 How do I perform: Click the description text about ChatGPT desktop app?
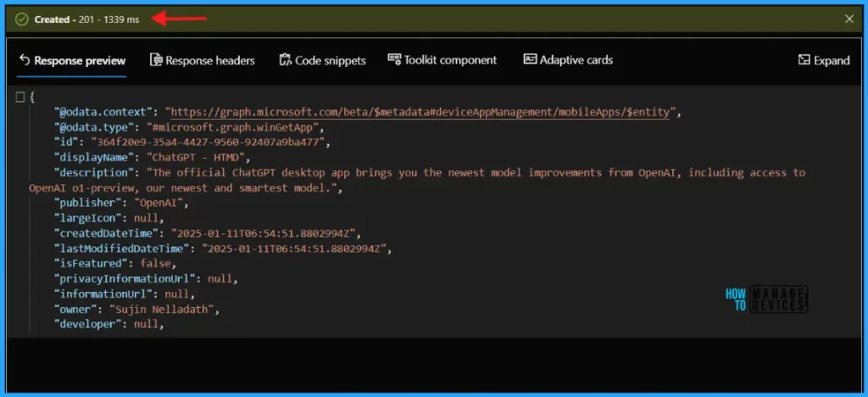pyautogui.click(x=417, y=180)
